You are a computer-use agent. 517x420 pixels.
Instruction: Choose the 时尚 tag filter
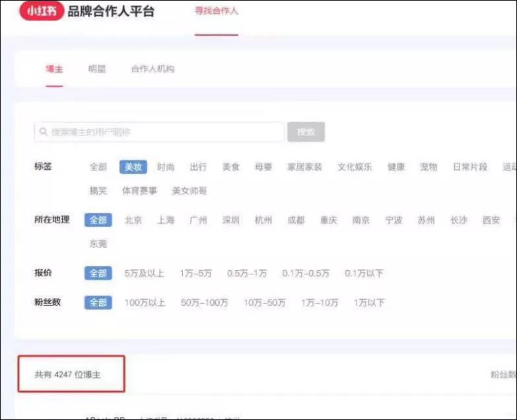(166, 167)
